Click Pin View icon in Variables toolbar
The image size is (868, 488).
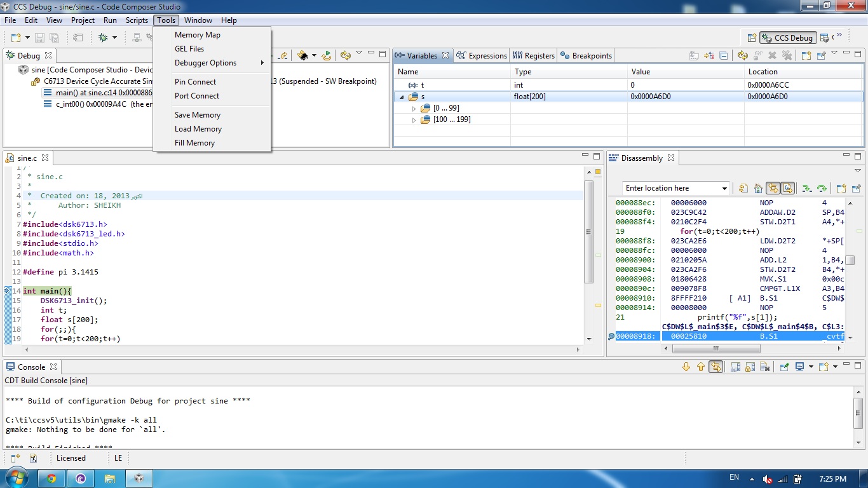coord(821,56)
